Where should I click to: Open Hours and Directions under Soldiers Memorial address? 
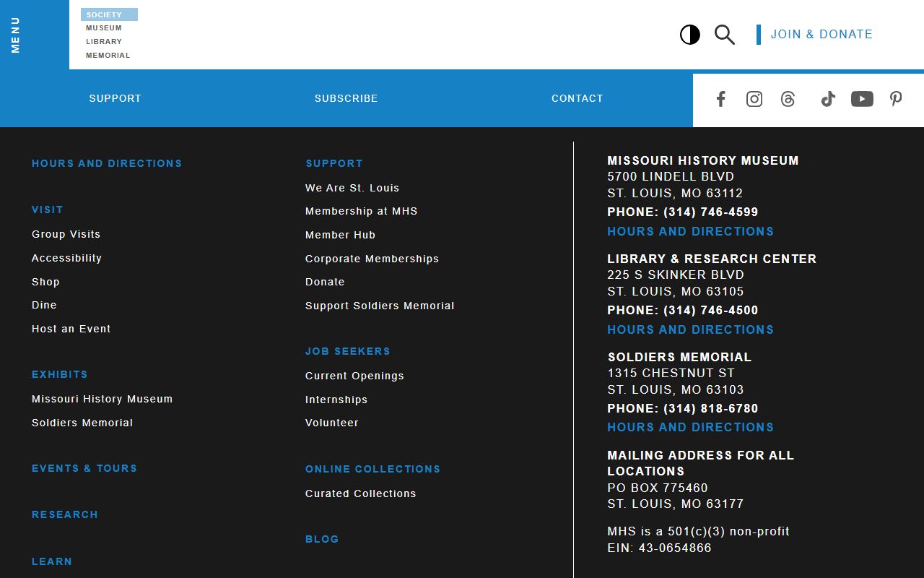[x=691, y=427]
